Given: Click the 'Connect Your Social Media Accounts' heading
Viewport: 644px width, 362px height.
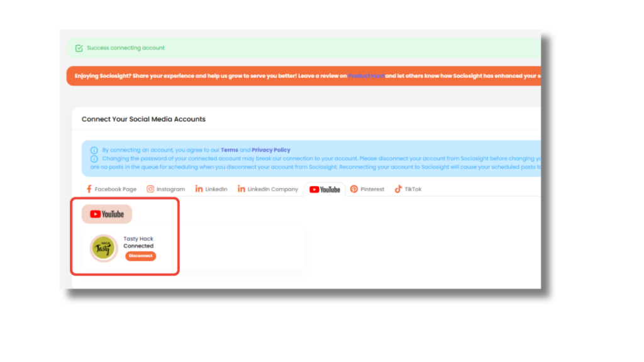Looking at the screenshot, I should (x=143, y=119).
